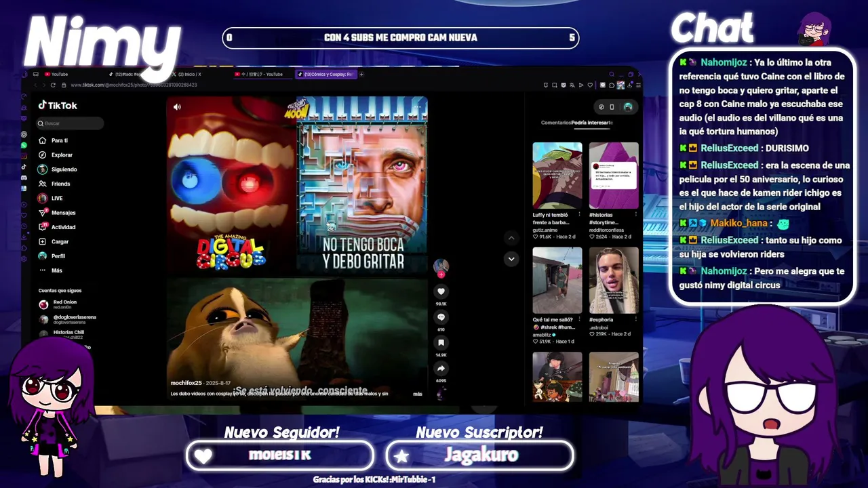Open Red Onion followed account
The height and width of the screenshot is (488, 868).
click(x=59, y=304)
